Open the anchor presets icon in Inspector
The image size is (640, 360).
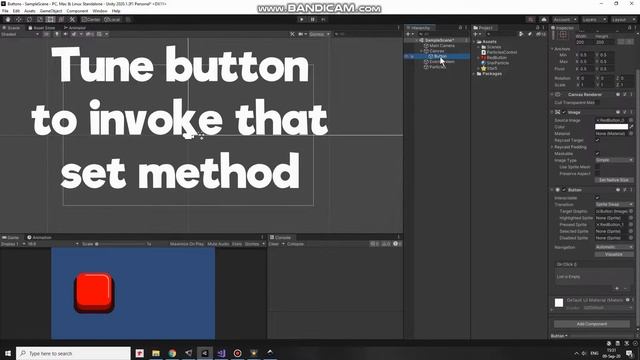tap(563, 36)
